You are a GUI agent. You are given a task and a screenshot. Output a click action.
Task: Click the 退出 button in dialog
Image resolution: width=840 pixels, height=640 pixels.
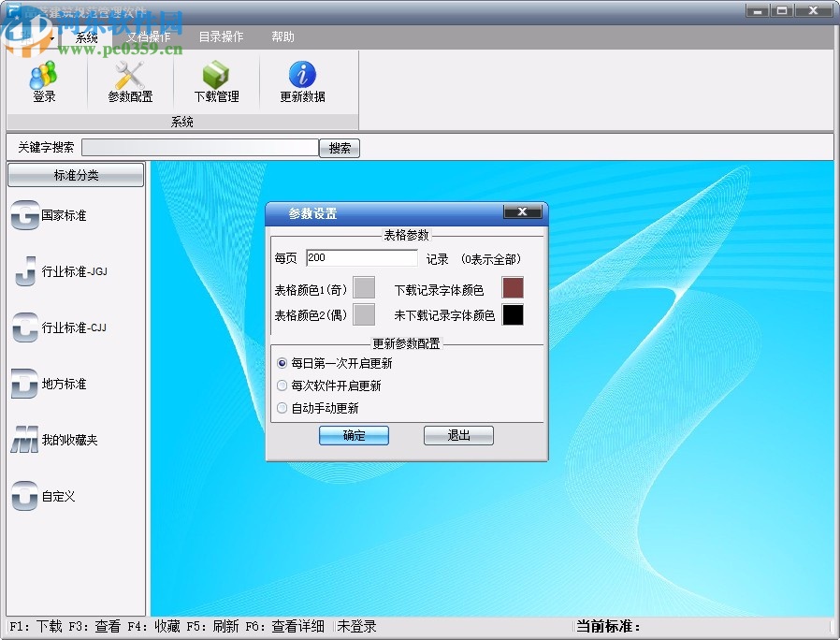[x=458, y=435]
